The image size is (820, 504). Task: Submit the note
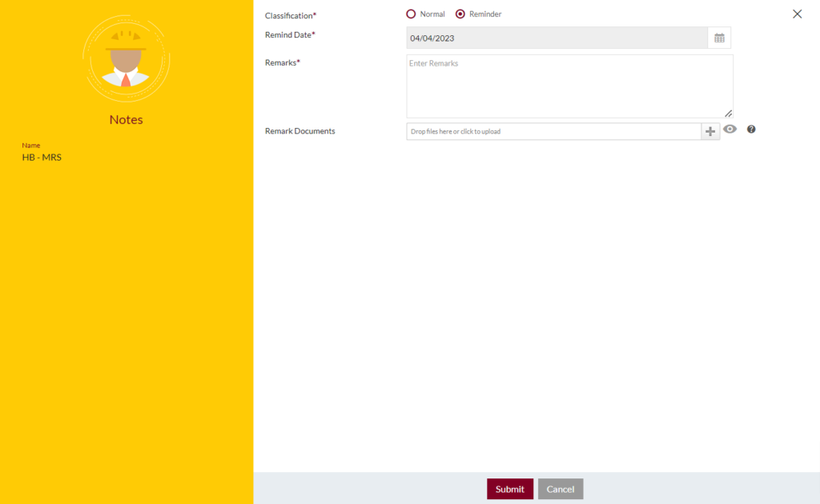[510, 489]
